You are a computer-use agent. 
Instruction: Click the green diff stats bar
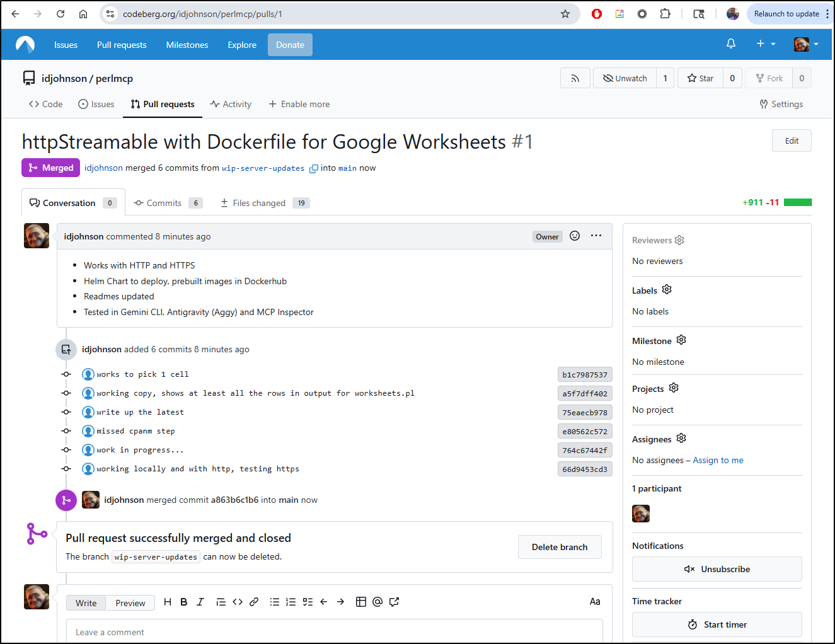click(x=797, y=202)
